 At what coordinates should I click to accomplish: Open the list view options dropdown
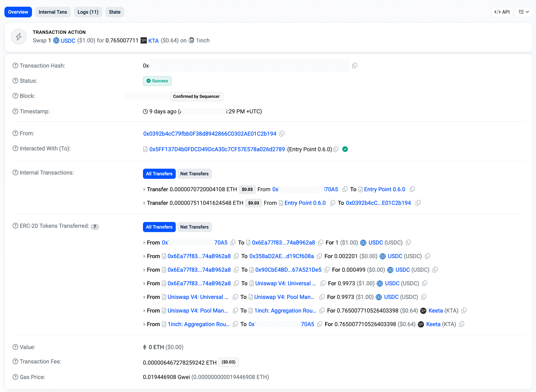tap(523, 12)
